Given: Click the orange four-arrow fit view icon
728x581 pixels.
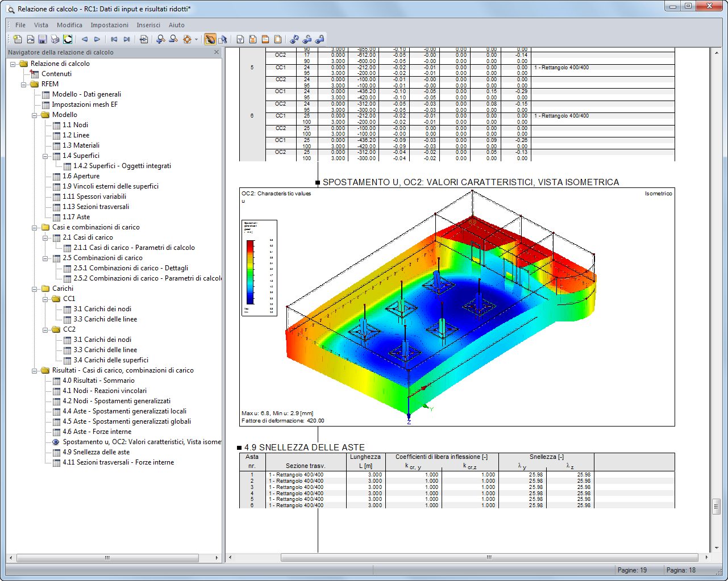Looking at the screenshot, I should pyautogui.click(x=187, y=39).
